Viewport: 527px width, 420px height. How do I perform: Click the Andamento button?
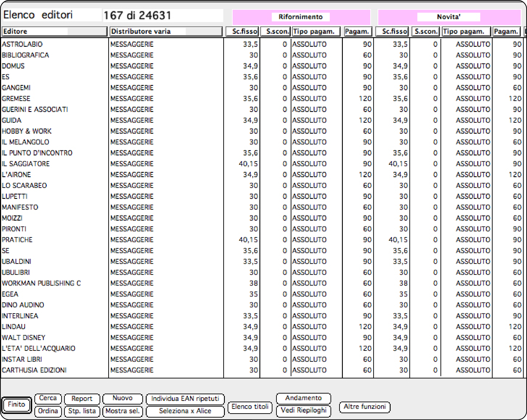coord(303,398)
